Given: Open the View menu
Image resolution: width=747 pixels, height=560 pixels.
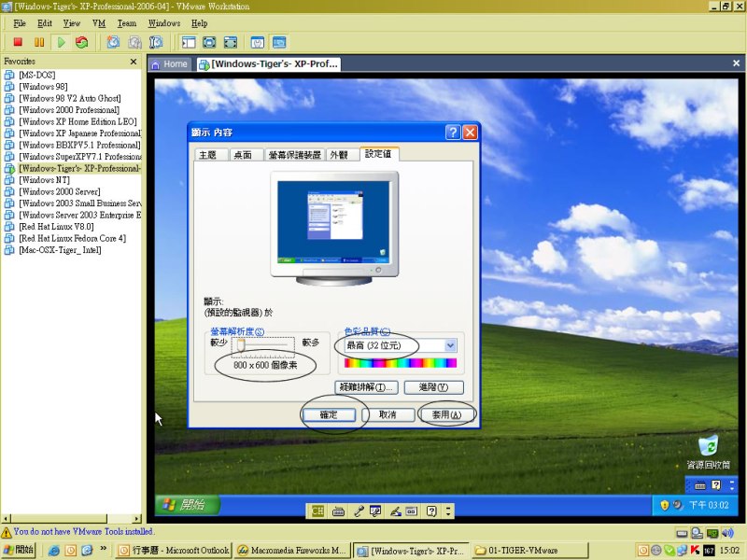Looking at the screenshot, I should tap(72, 23).
